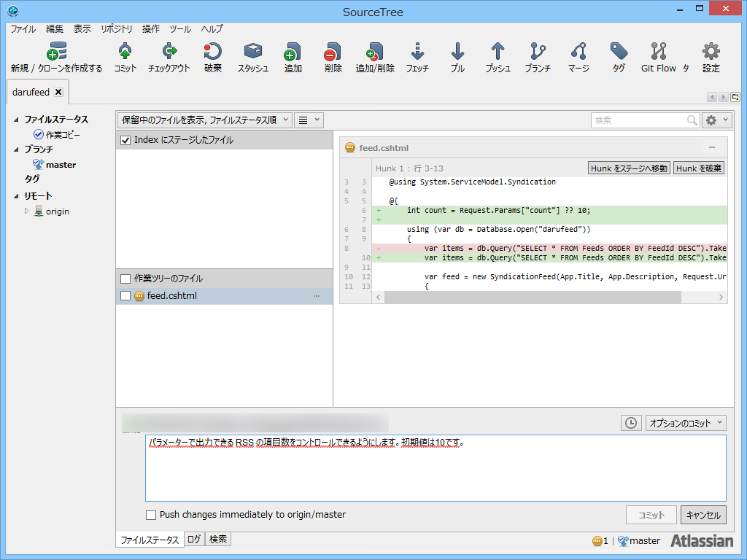The image size is (747, 560).
Task: Select the ファイルステータス bottom tab
Action: click(x=150, y=540)
